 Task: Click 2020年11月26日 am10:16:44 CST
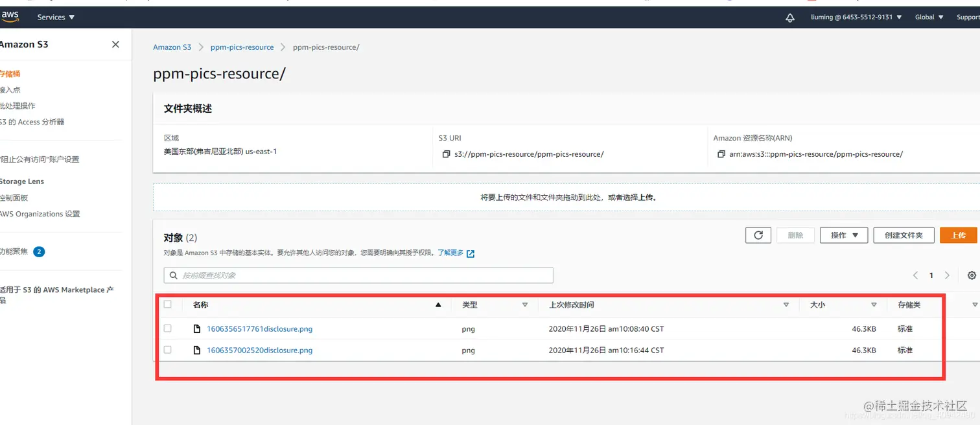pyautogui.click(x=606, y=350)
